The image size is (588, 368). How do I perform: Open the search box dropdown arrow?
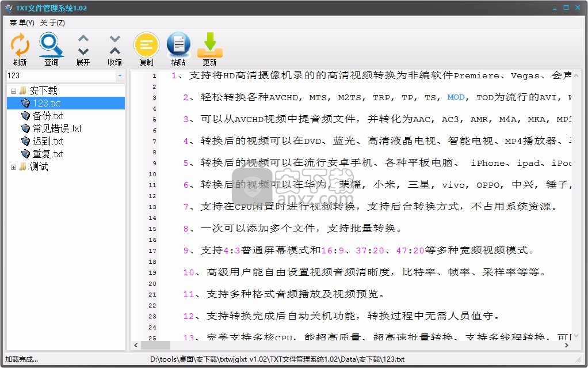120,75
